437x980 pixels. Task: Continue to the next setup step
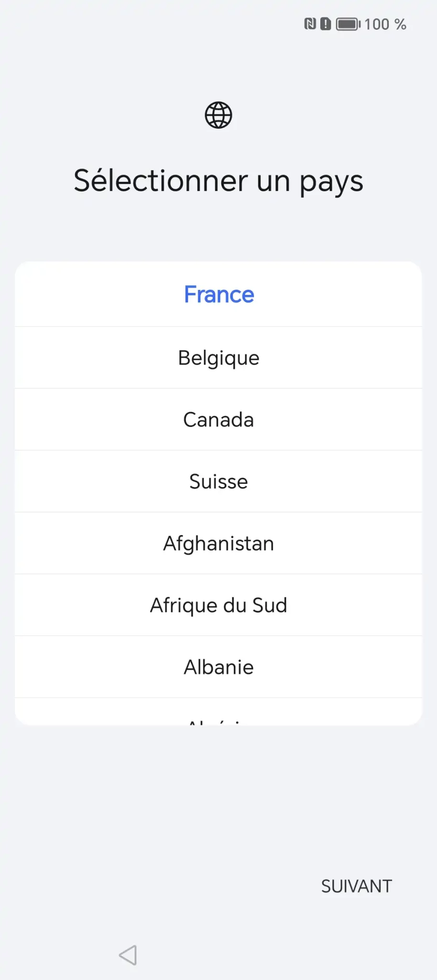[356, 886]
